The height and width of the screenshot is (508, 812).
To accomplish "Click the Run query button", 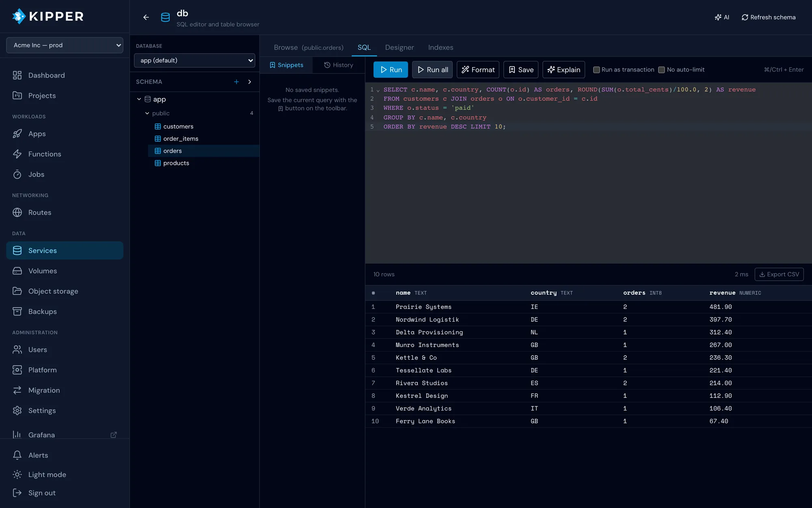I will coord(391,70).
